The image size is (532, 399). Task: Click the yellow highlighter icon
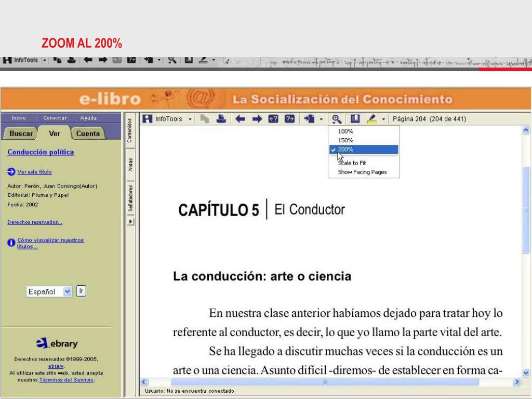click(372, 119)
